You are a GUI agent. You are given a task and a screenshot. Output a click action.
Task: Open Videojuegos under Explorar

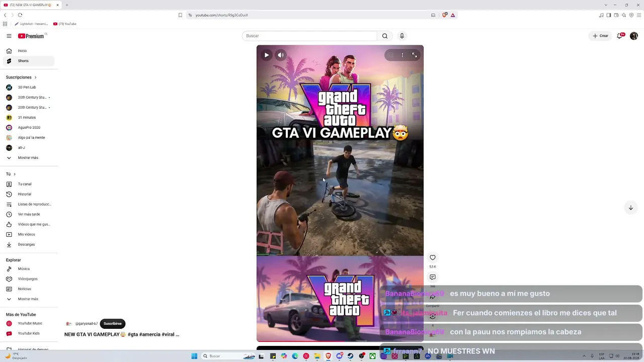point(28,279)
